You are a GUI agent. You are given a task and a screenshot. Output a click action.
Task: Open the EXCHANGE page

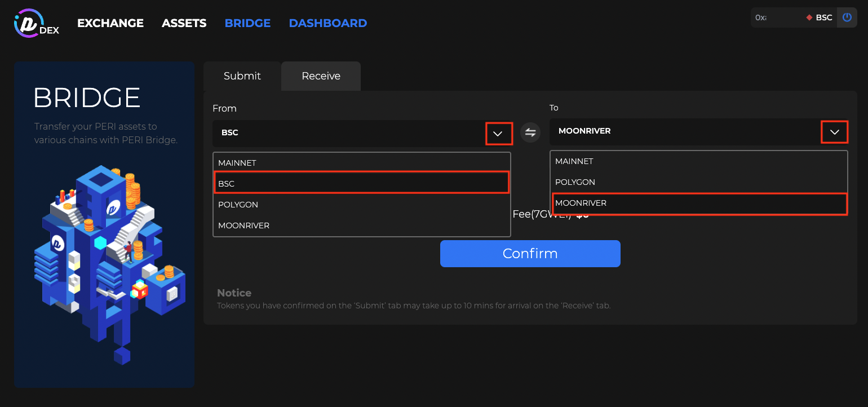[110, 23]
